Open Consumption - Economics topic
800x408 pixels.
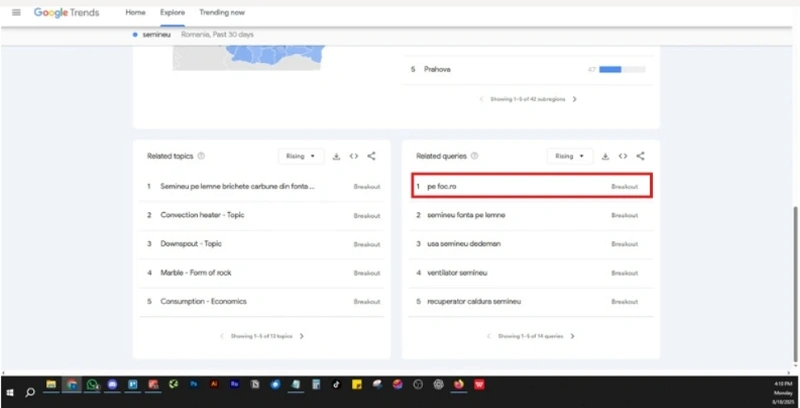click(262, 301)
